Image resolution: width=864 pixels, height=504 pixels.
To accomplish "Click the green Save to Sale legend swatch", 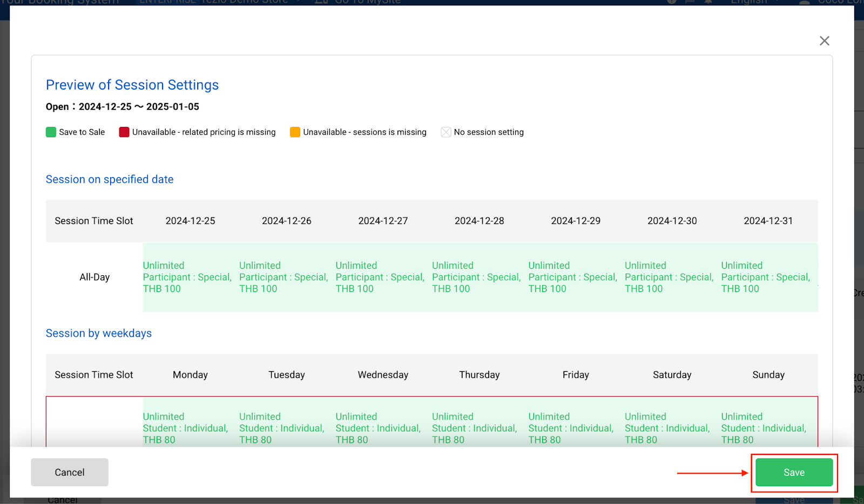I will click(x=51, y=132).
